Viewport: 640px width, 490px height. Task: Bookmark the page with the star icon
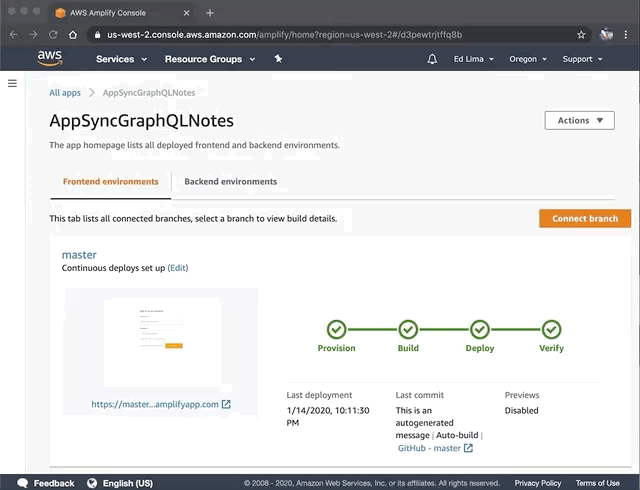tap(581, 35)
